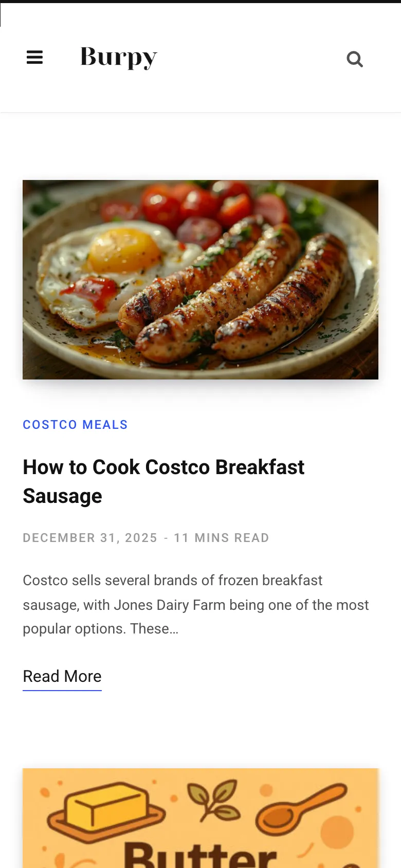This screenshot has width=401, height=868.
Task: Click the article excerpt about Jones Dairy Farm
Action: pyautogui.click(x=195, y=605)
